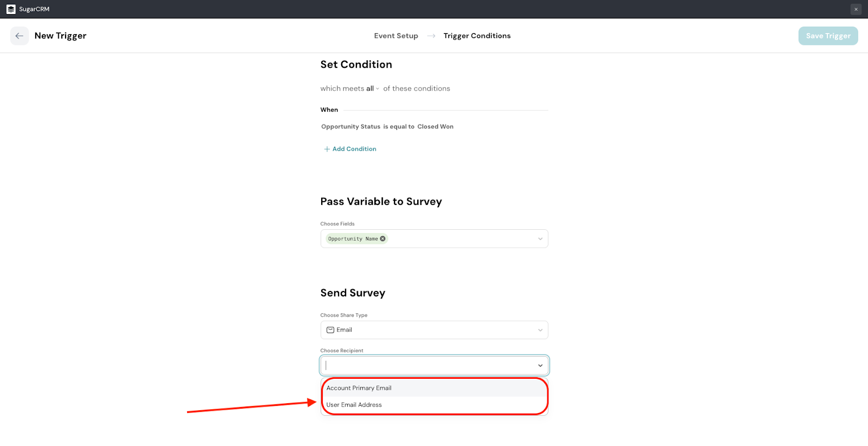Focus the Choose Recipient input field

[429, 366]
